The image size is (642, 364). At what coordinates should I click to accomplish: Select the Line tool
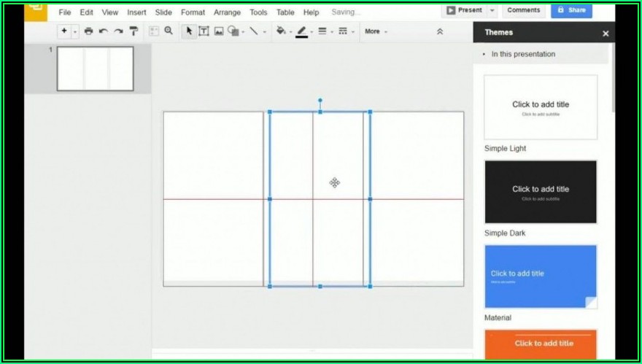pyautogui.click(x=254, y=31)
